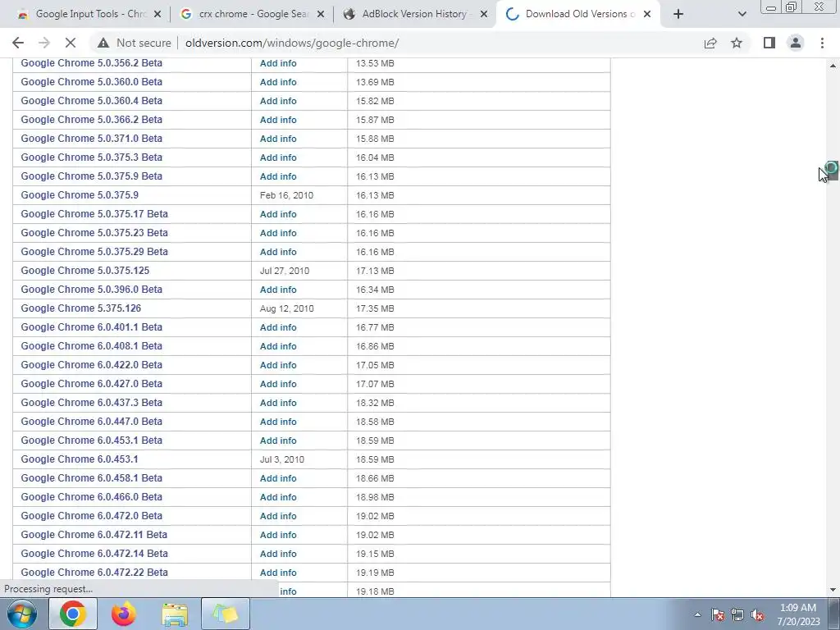The width and height of the screenshot is (840, 630).
Task: Click Add info for Chrome 5.0.360.4 Beta
Action: point(278,101)
